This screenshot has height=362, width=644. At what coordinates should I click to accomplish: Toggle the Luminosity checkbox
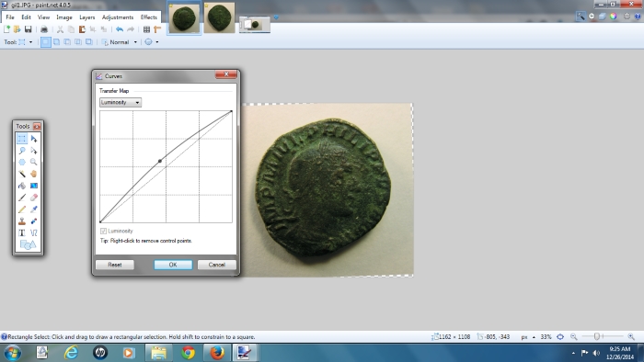(103, 231)
